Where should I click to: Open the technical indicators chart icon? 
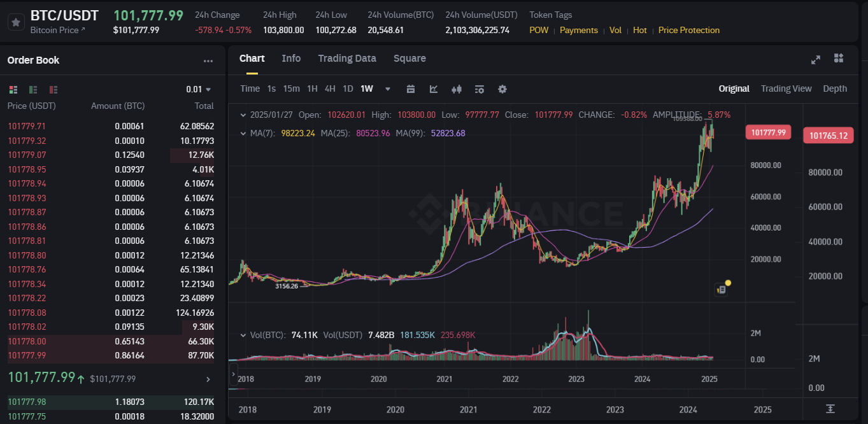coord(434,89)
